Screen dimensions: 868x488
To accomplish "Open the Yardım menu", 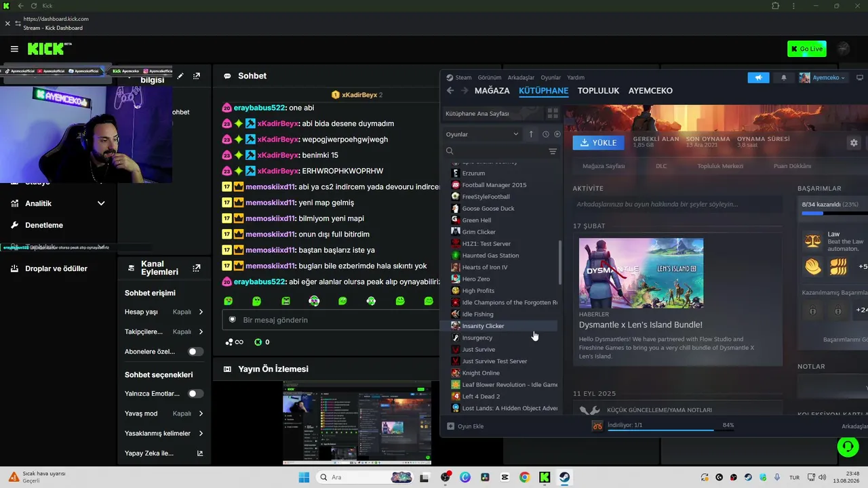I will (576, 77).
